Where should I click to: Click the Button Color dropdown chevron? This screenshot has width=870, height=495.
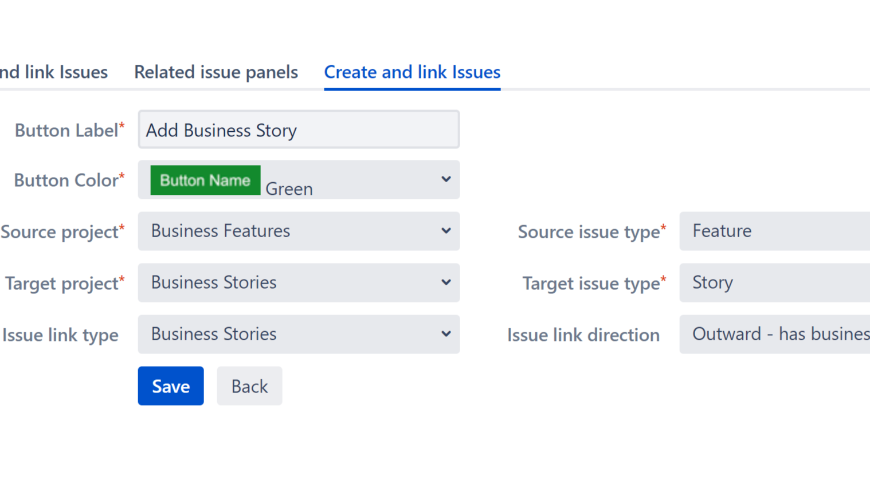[446, 179]
